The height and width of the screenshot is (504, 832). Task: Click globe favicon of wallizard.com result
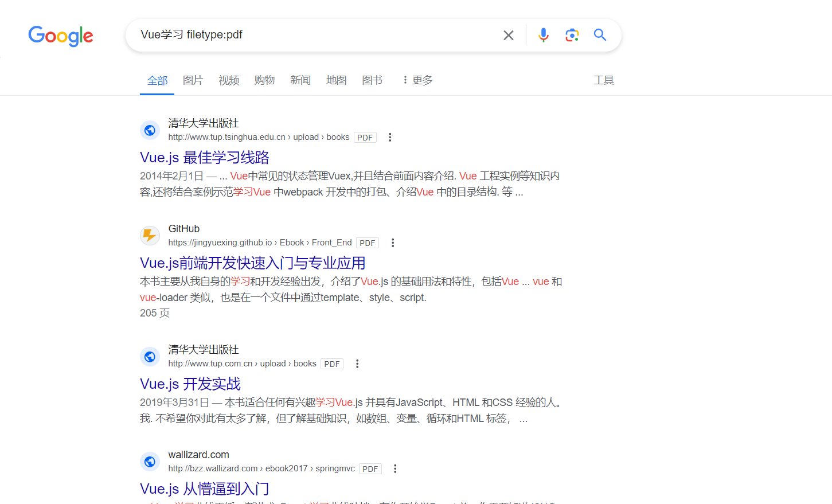150,462
